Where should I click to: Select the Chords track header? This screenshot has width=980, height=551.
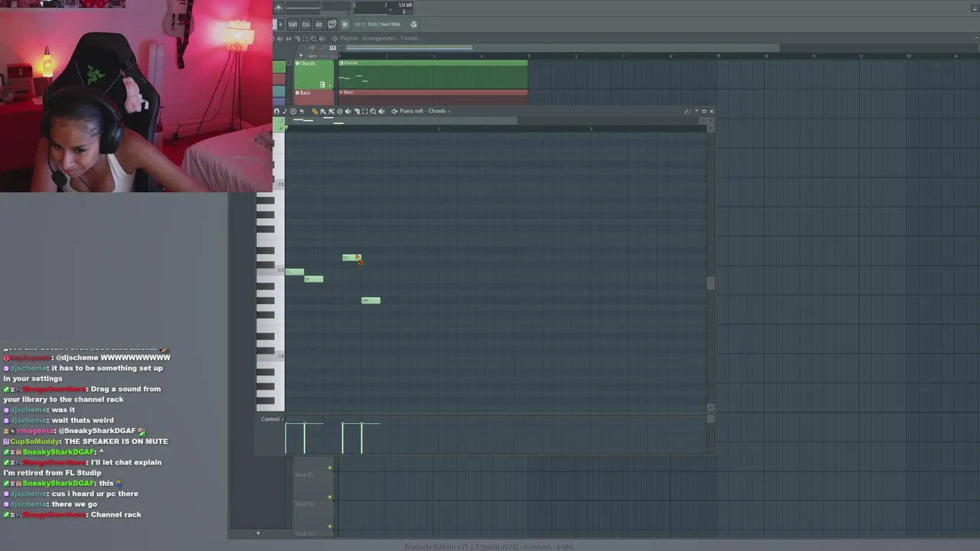click(x=315, y=74)
